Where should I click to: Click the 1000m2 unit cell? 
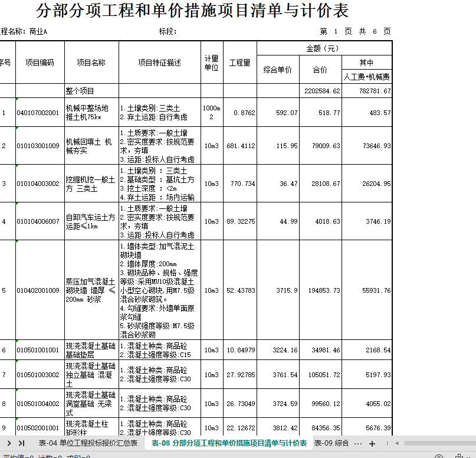click(212, 112)
